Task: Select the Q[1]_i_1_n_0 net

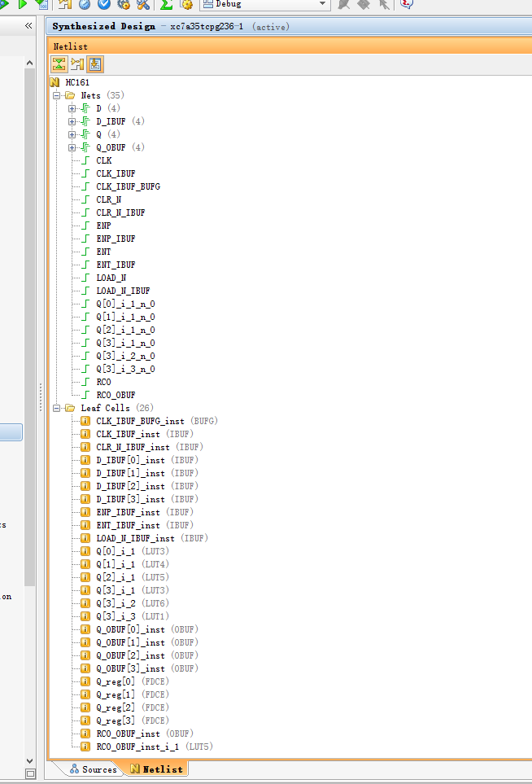Action: pyautogui.click(x=125, y=317)
